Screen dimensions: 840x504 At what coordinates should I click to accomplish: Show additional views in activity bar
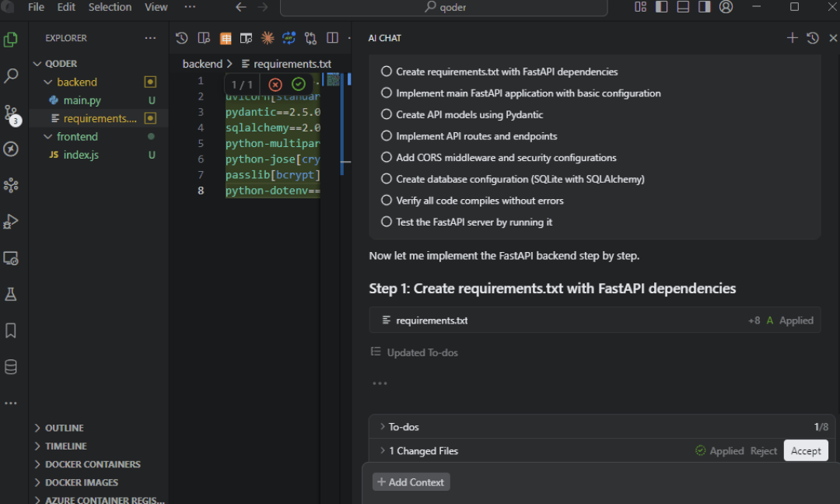coord(11,403)
